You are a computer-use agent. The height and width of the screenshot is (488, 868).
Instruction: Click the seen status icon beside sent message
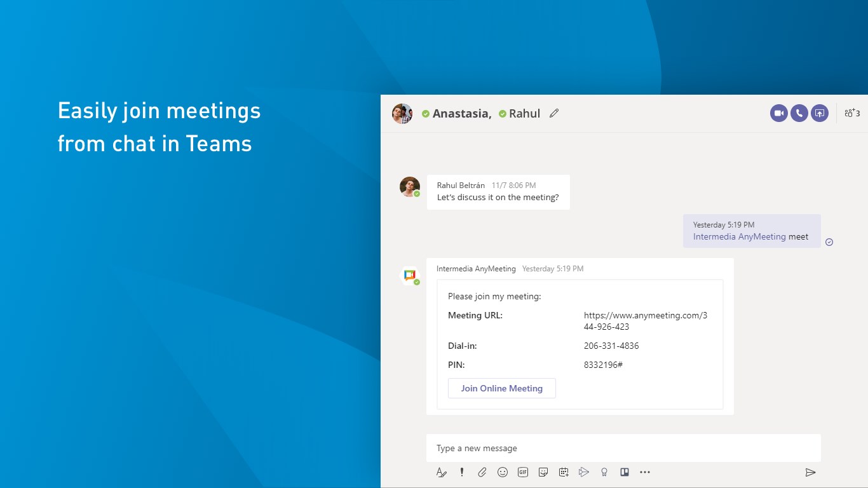click(x=829, y=242)
